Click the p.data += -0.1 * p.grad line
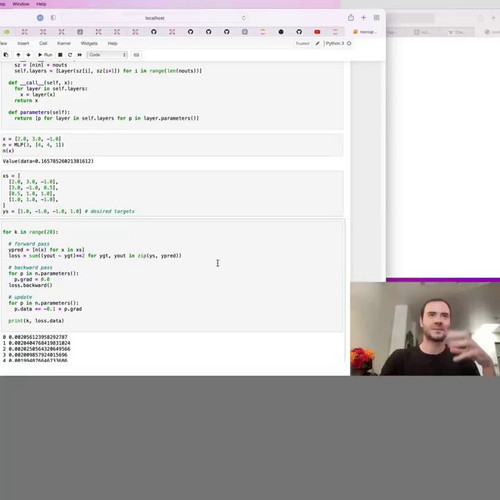500x500 pixels. 48,309
